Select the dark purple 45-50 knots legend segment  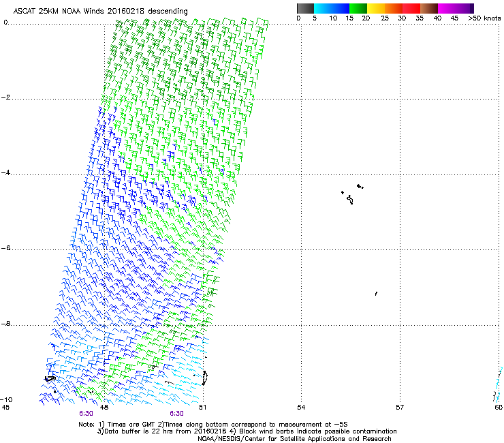(x=464, y=9)
